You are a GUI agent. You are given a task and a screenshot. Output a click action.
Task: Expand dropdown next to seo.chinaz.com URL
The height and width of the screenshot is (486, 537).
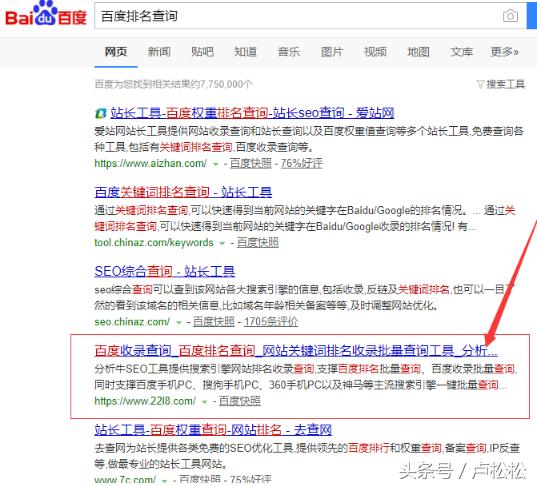(178, 323)
